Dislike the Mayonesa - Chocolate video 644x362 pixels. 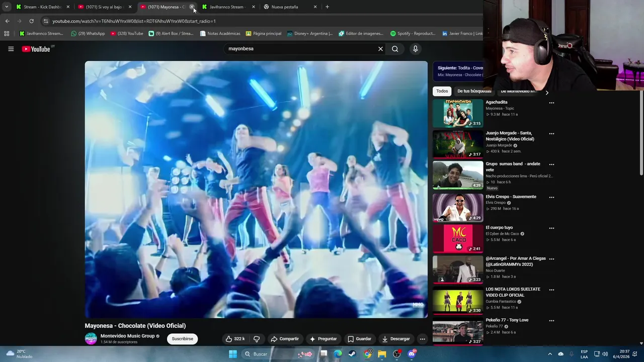[x=257, y=339]
